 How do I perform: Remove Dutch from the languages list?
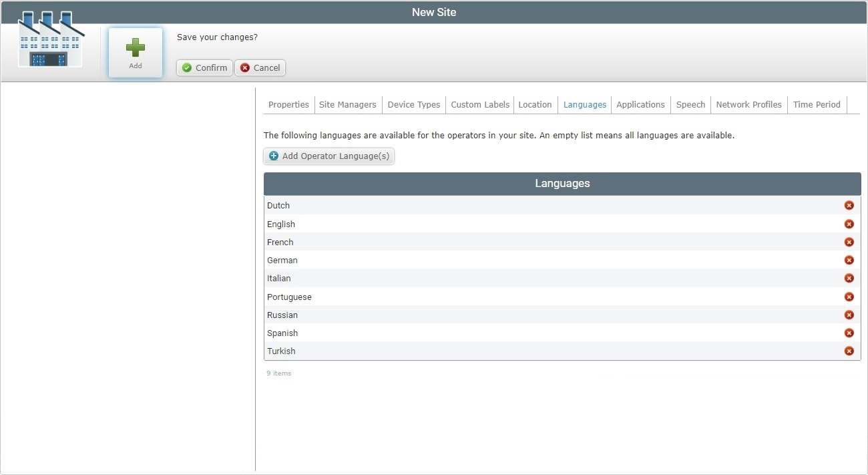[x=849, y=205]
